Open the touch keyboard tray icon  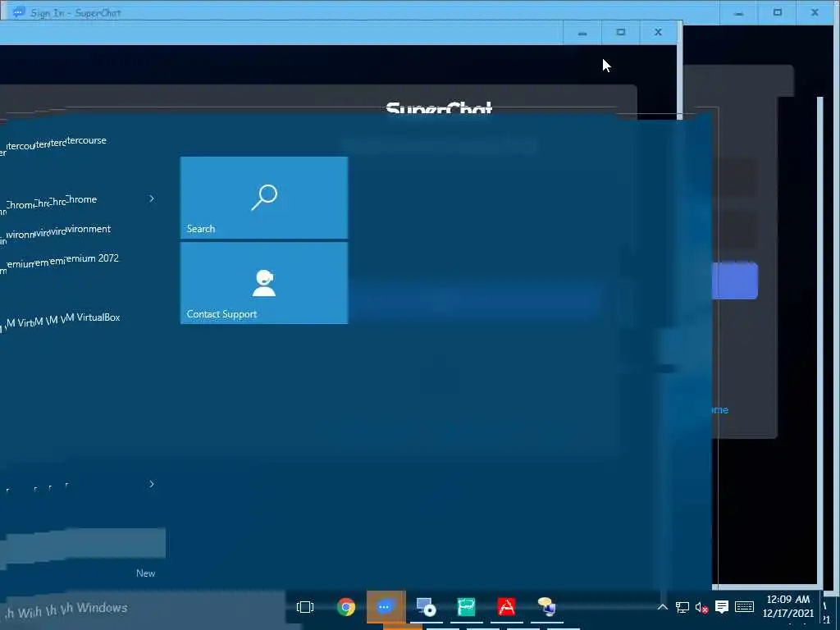(745, 606)
